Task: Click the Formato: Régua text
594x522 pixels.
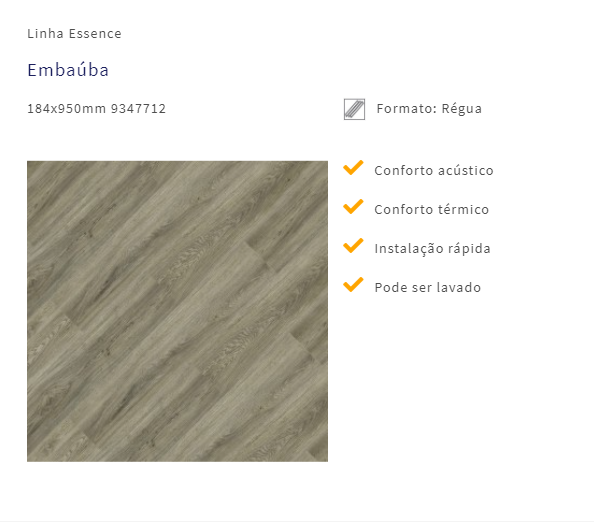Action: [429, 109]
